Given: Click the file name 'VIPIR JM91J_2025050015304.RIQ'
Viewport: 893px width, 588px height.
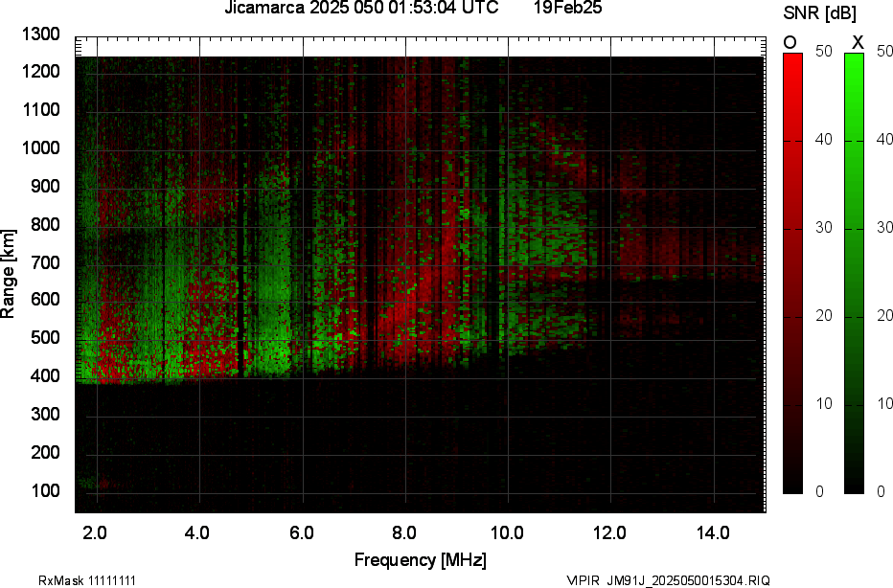Looking at the screenshot, I should [669, 580].
